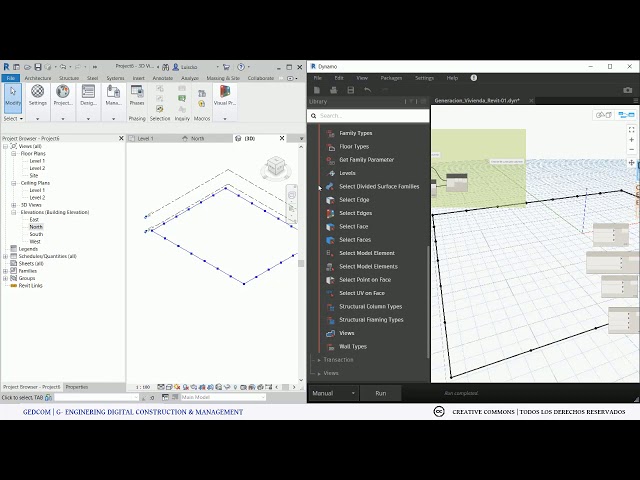
Task: Open Dynamo Settings menu
Action: click(x=424, y=78)
